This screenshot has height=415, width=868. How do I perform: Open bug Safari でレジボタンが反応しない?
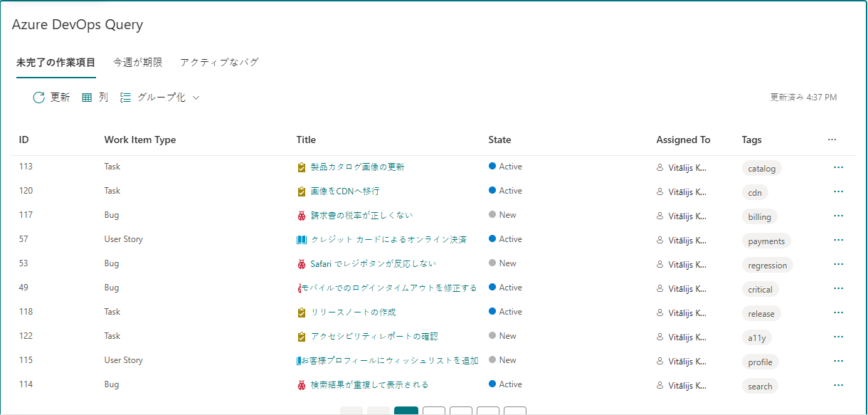coord(374,264)
